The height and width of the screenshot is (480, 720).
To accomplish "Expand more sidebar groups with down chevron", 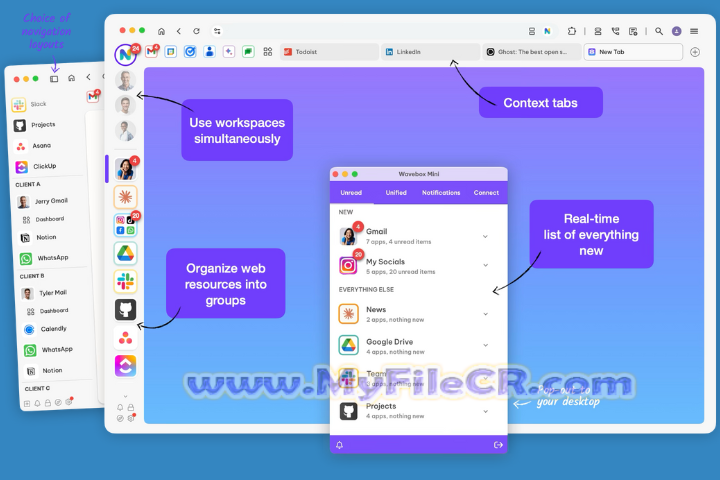I will tap(125, 396).
